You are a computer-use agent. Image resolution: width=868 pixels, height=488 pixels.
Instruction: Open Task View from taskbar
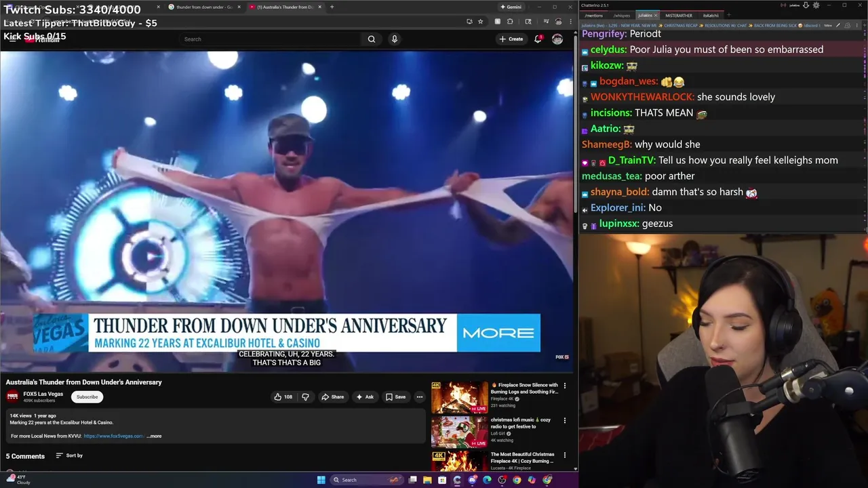[x=412, y=480]
